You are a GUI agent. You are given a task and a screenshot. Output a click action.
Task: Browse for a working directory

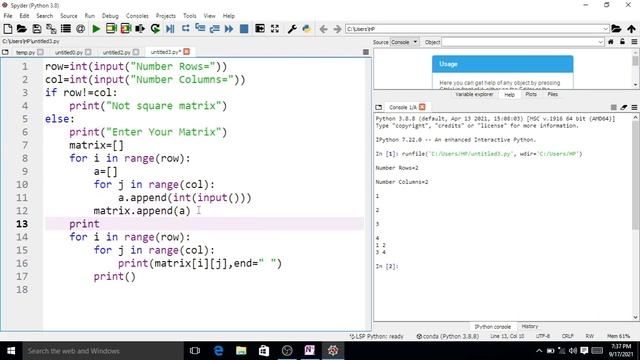point(616,29)
